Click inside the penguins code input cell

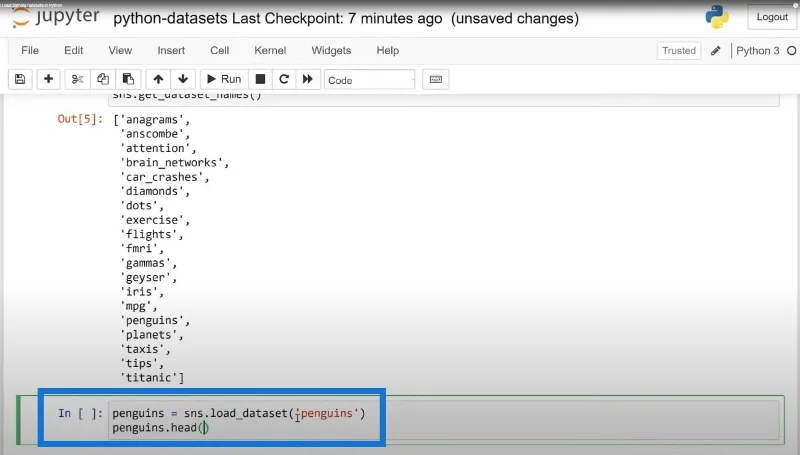443,420
